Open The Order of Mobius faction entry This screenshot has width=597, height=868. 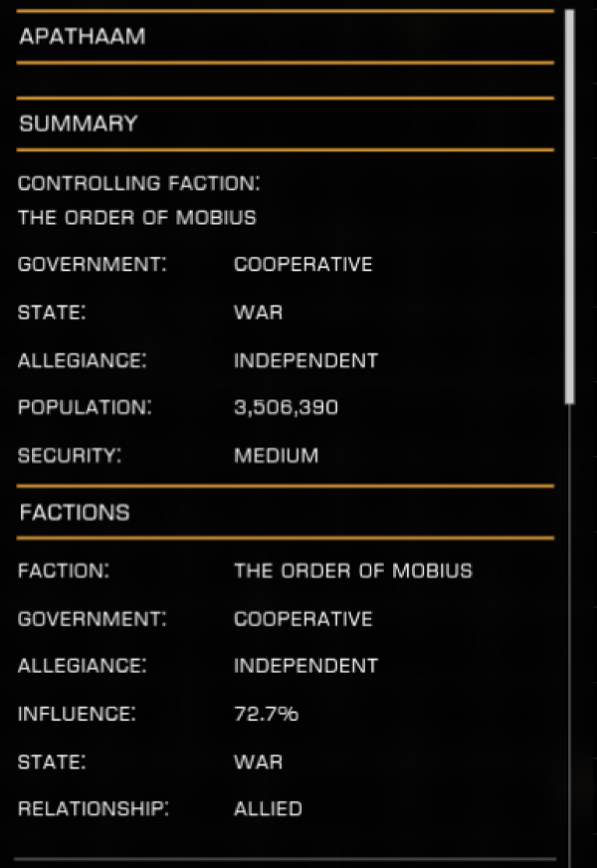(353, 571)
